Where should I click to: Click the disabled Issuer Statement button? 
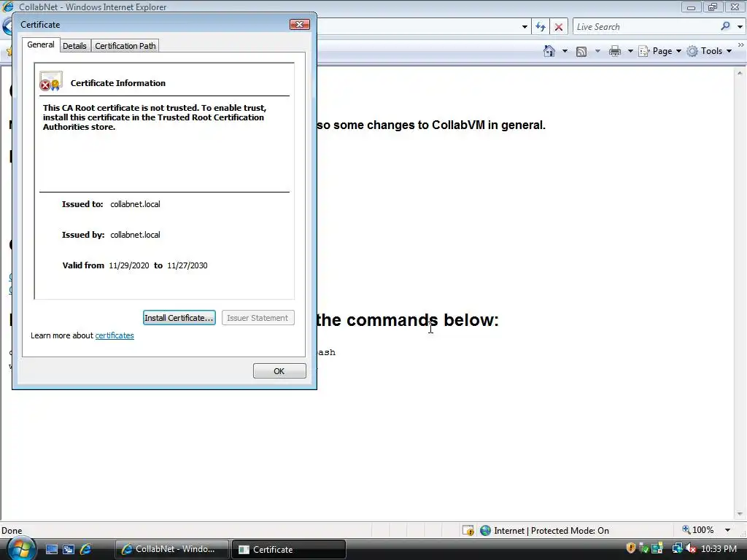(x=258, y=318)
